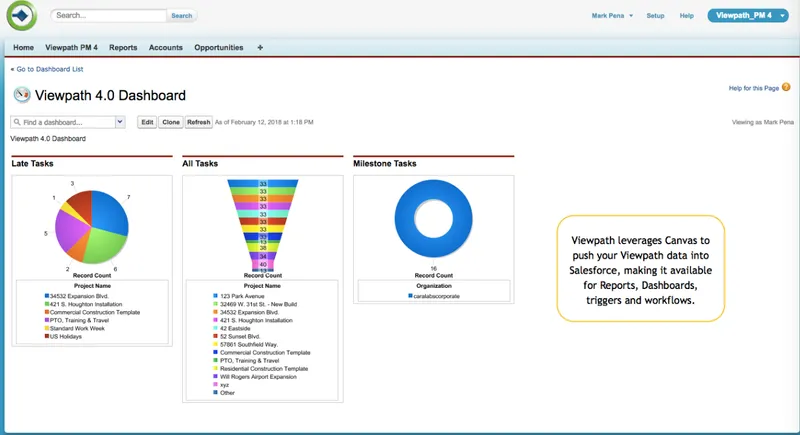Screen dimensions: 800x435
Task: Click '52 Sunset Blvd.' legend entry
Action: coord(240,337)
